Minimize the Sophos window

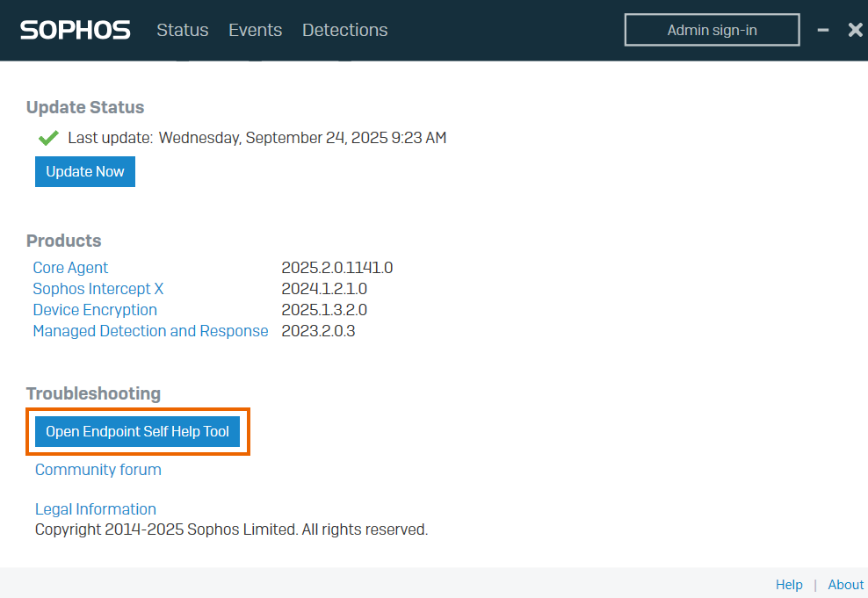point(823,30)
